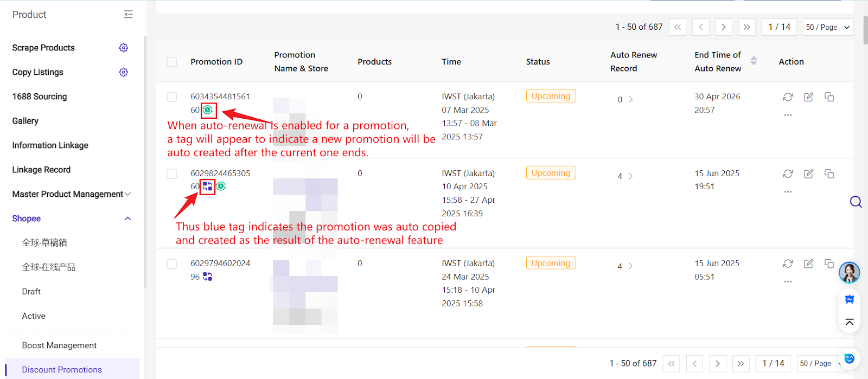The width and height of the screenshot is (868, 379).
Task: Select the checkbox for promotion 6034354481561
Action: (x=171, y=97)
